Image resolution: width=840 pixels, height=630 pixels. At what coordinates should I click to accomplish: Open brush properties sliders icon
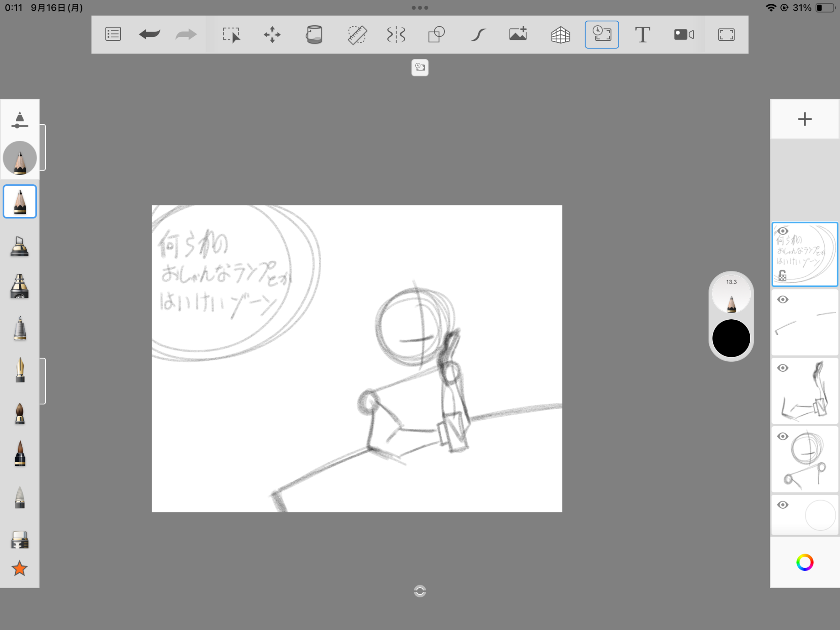[x=20, y=120]
